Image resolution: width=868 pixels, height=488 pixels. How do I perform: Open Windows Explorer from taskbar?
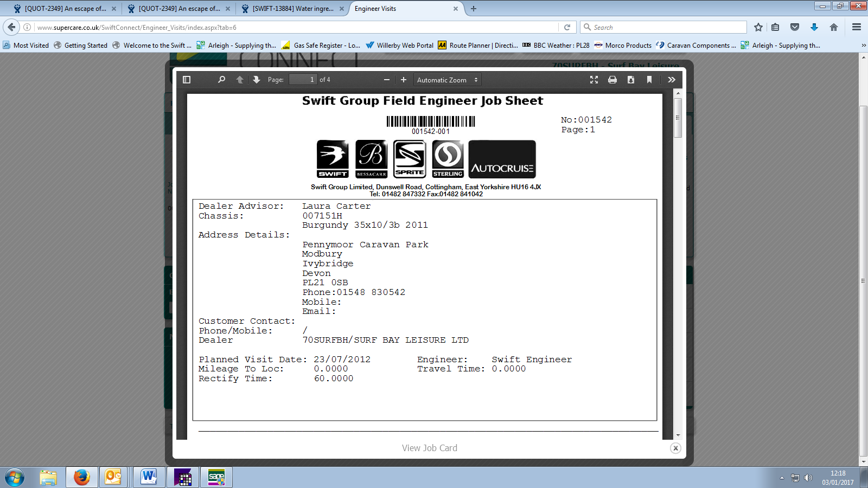point(48,478)
